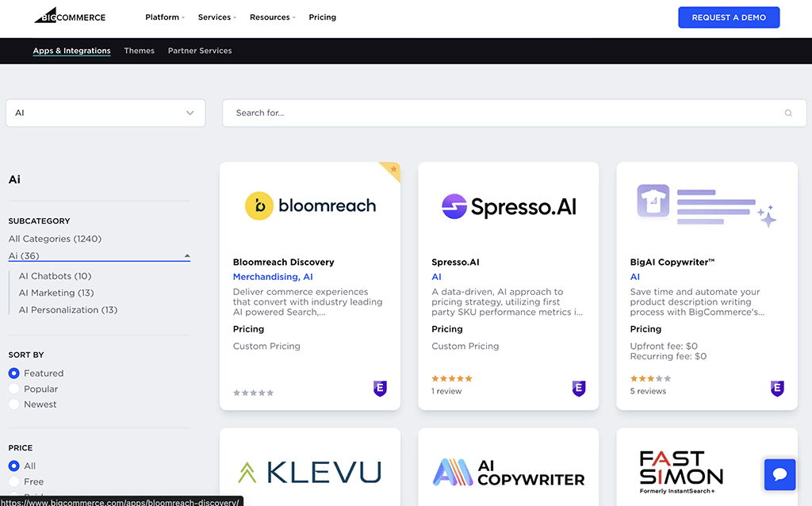The height and width of the screenshot is (506, 812).
Task: Click the BigAI Copywriter enterprise badge
Action: [777, 388]
